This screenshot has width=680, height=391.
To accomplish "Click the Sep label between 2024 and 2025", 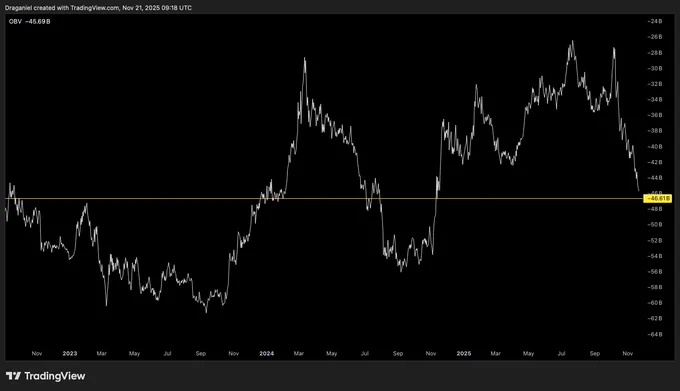I will click(398, 353).
